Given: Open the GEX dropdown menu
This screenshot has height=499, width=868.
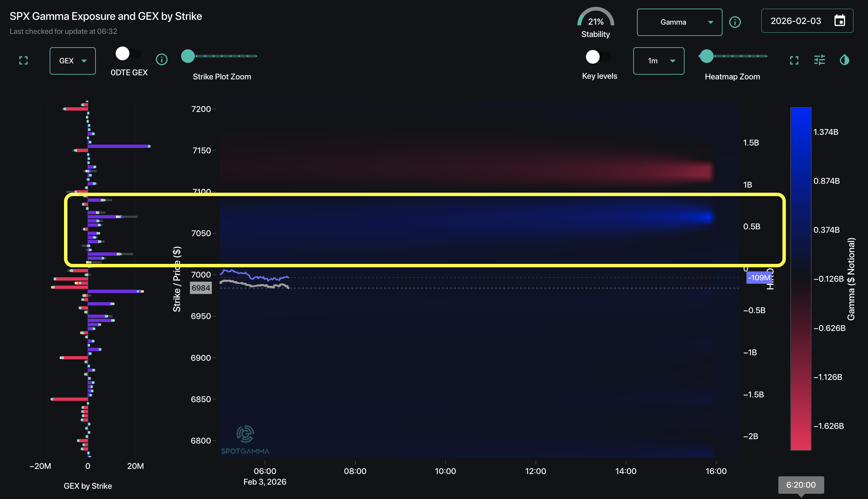Looking at the screenshot, I should [72, 61].
